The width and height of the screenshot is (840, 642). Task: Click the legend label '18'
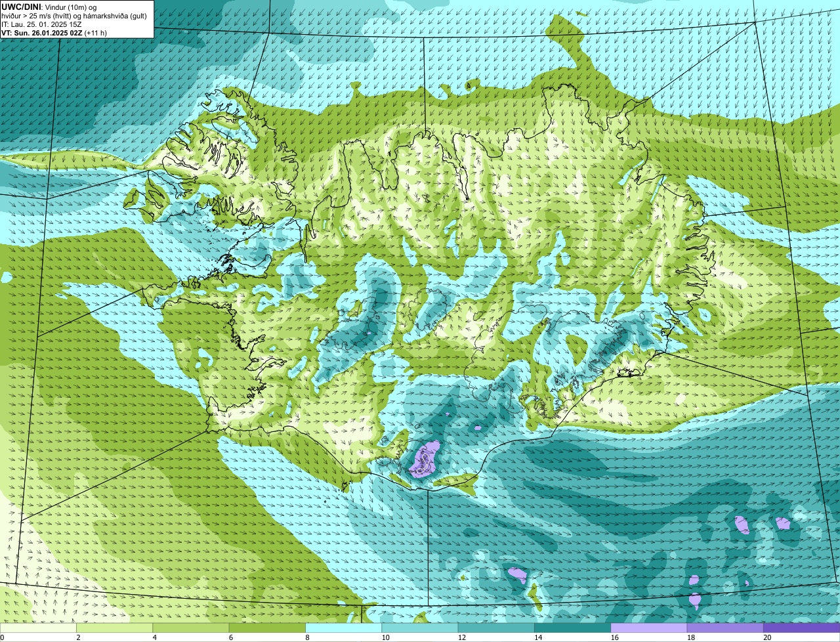click(x=691, y=637)
